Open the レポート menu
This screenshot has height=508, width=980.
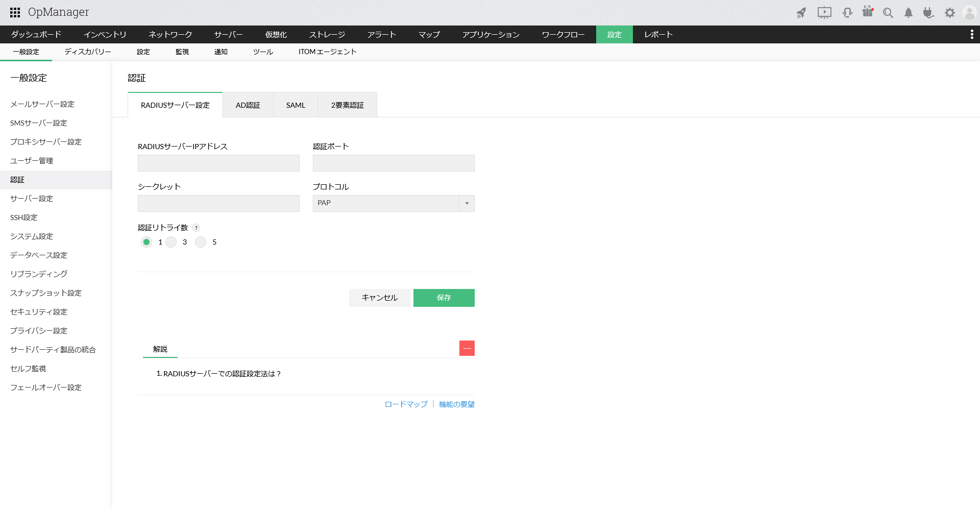[658, 34]
